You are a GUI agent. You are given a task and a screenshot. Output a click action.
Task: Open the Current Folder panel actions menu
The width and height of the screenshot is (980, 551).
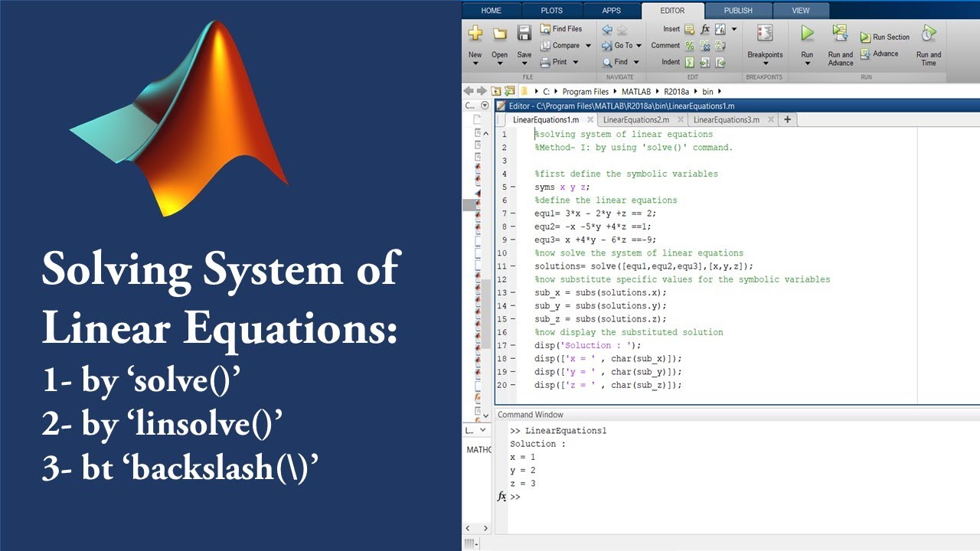point(484,106)
